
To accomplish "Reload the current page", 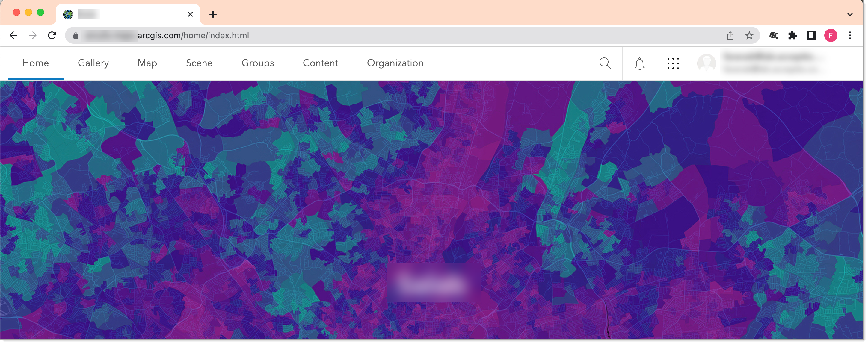I will [52, 35].
